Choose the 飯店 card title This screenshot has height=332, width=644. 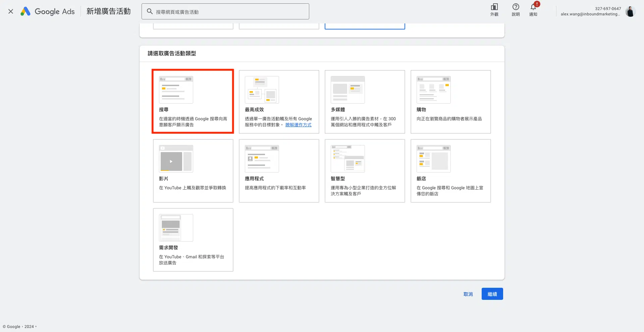[x=421, y=179]
